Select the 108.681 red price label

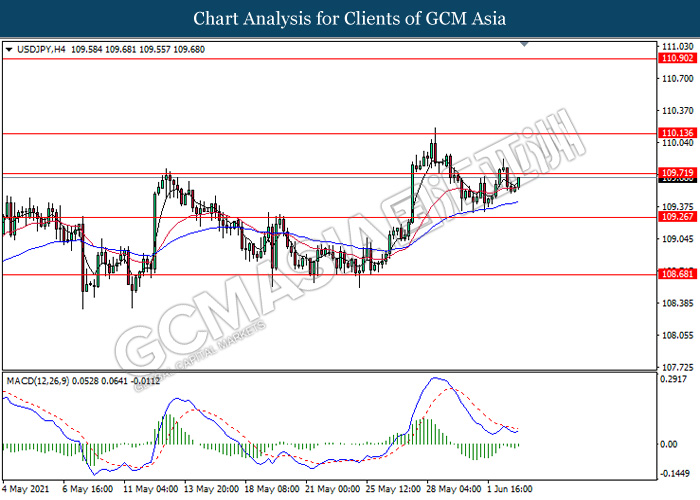(x=678, y=274)
